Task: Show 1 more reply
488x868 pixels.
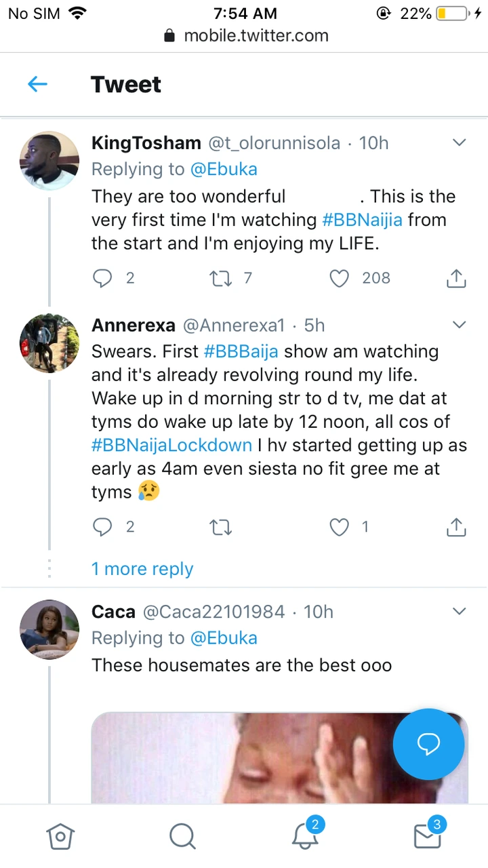Action: coord(142,569)
